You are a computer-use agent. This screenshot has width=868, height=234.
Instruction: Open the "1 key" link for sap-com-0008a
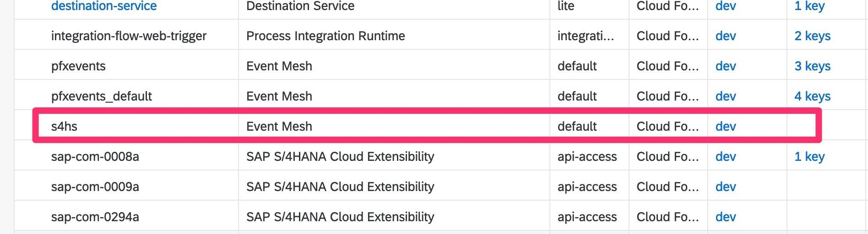click(809, 157)
